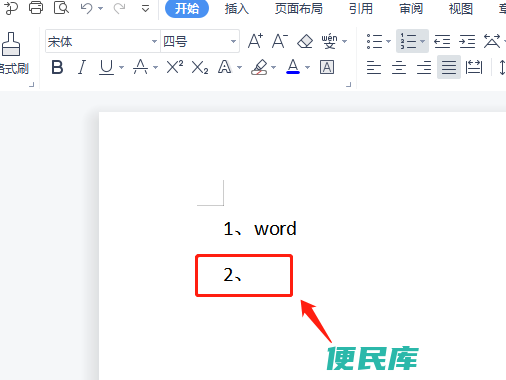Click the Chinese layout icon
The width and height of the screenshot is (506, 380).
click(x=492, y=41)
